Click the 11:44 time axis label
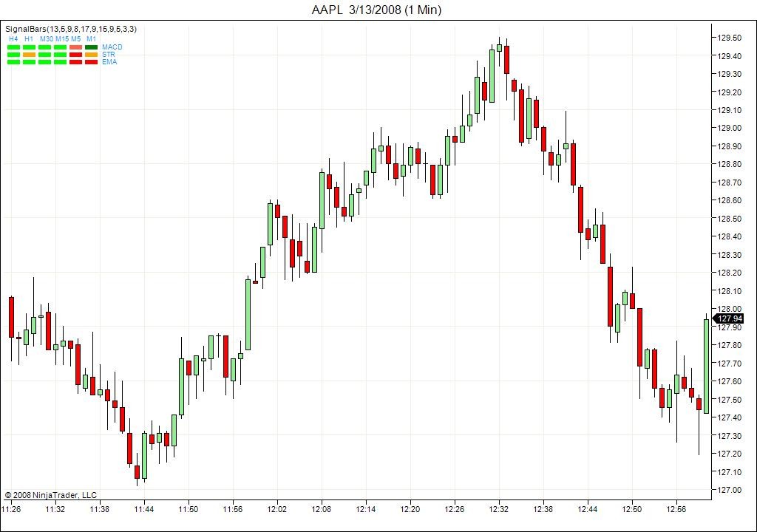This screenshot has height=532, width=757. point(144,509)
